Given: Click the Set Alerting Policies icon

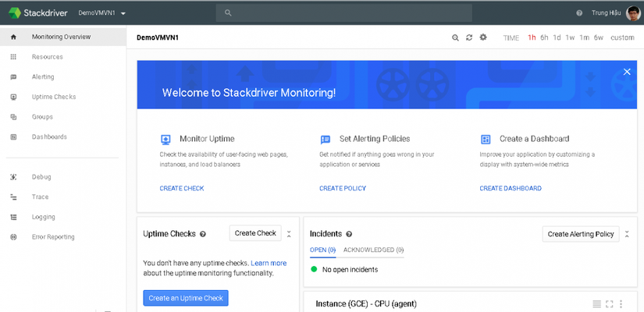Looking at the screenshot, I should (326, 140).
